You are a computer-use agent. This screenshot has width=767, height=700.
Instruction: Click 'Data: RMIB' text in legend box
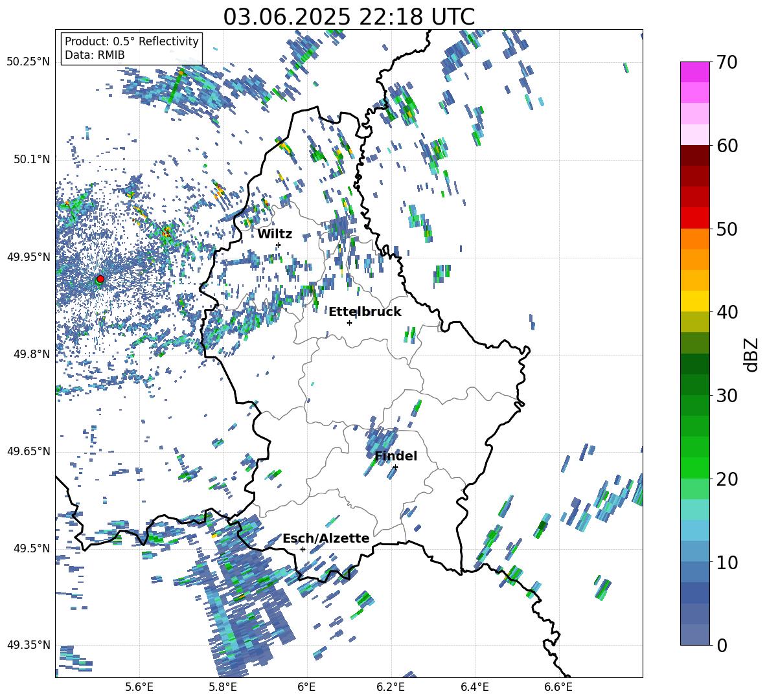(x=95, y=55)
